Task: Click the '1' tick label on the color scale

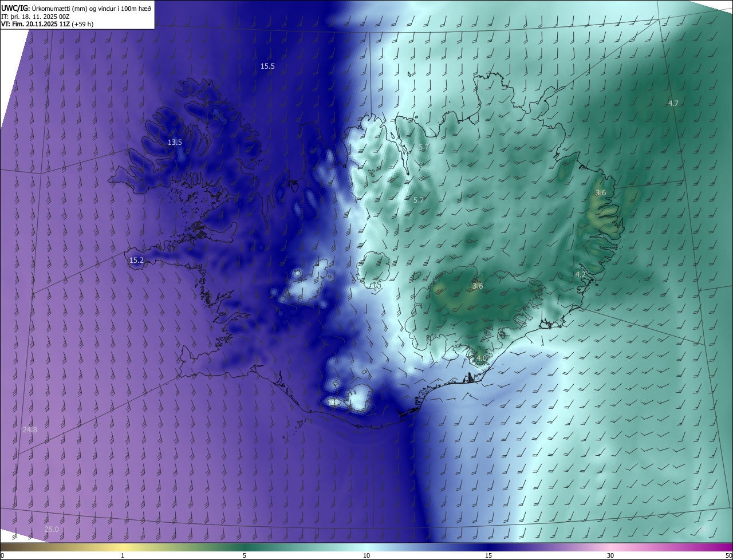Action: coord(123,556)
